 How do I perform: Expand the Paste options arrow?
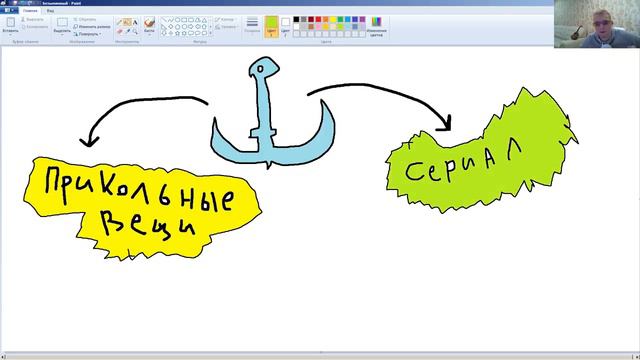point(11,35)
